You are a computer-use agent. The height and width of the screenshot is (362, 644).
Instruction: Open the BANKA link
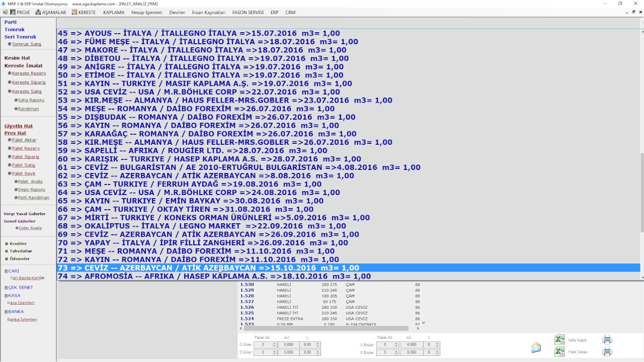click(16, 312)
